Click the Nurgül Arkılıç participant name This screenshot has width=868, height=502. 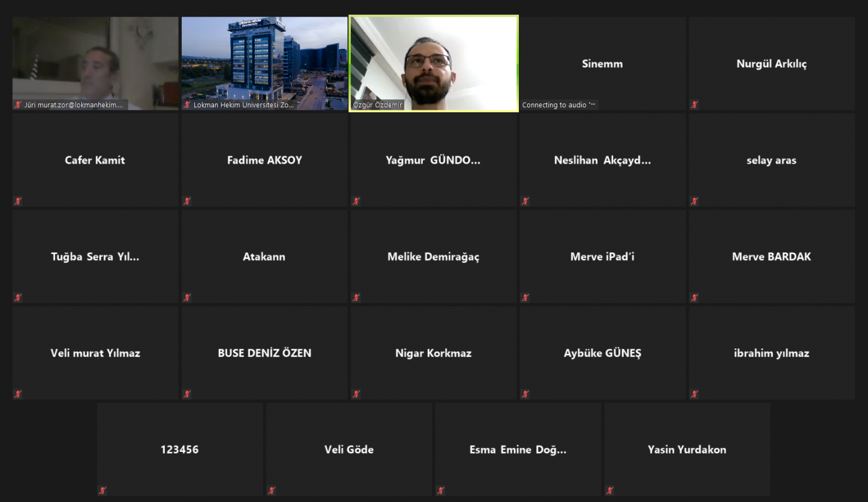[x=772, y=64]
